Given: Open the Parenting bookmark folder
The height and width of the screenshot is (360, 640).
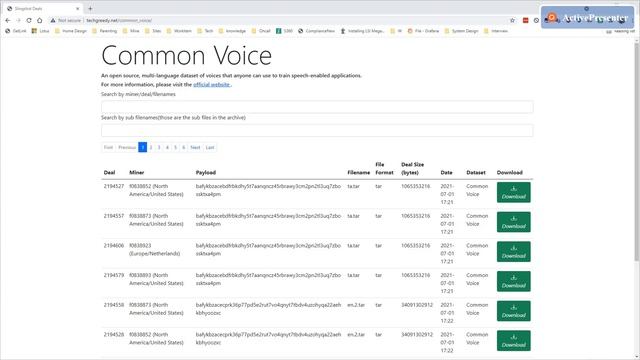Looking at the screenshot, I should coord(104,31).
